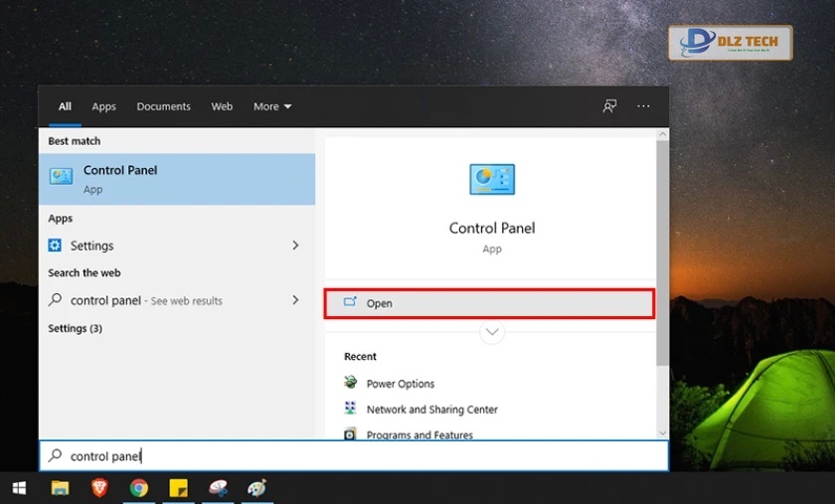Launch Google Chrome from the taskbar
Screen dimensions: 835x504
(139, 488)
